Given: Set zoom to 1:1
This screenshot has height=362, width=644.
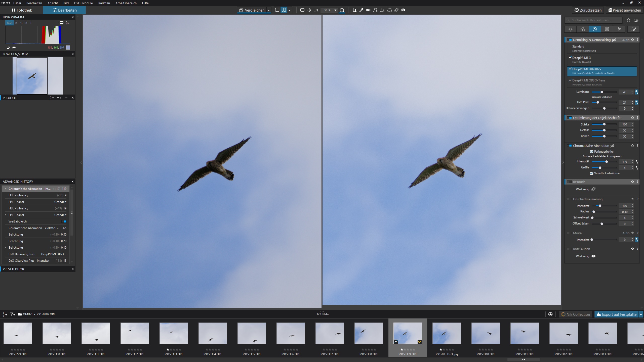Looking at the screenshot, I should pos(316,10).
